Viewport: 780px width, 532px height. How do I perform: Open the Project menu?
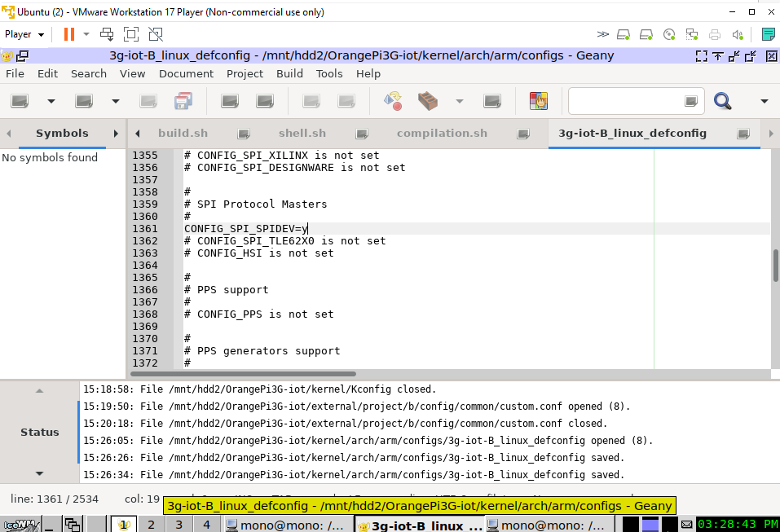tap(245, 73)
